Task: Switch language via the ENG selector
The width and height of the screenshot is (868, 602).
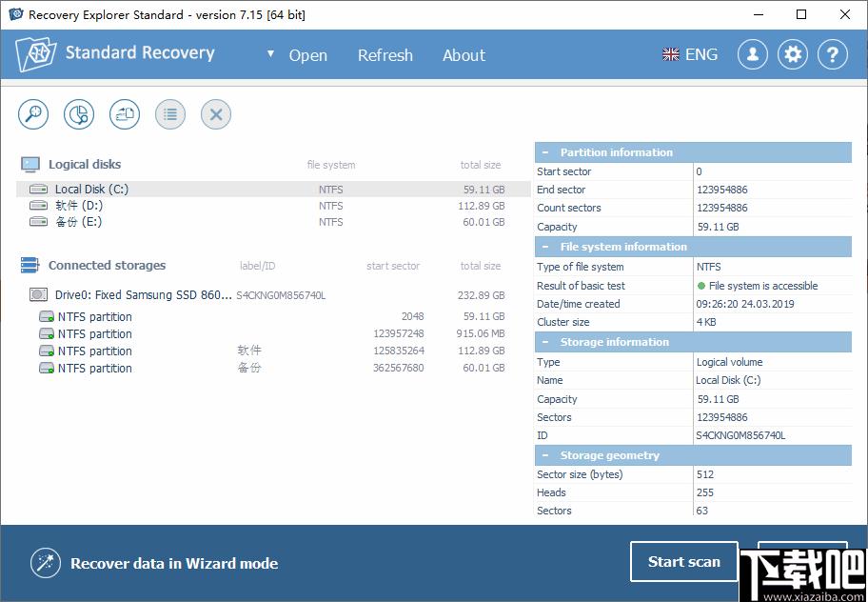Action: coord(690,54)
